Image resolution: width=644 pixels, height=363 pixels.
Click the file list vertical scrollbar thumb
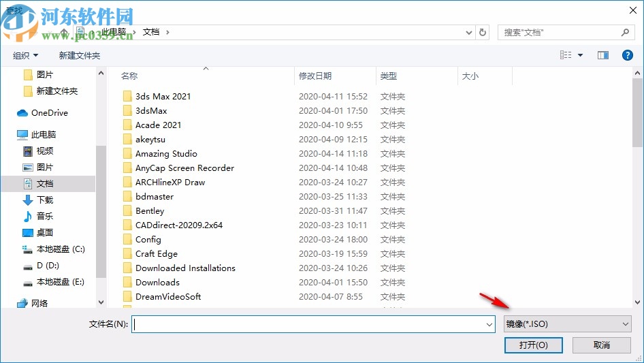click(637, 112)
